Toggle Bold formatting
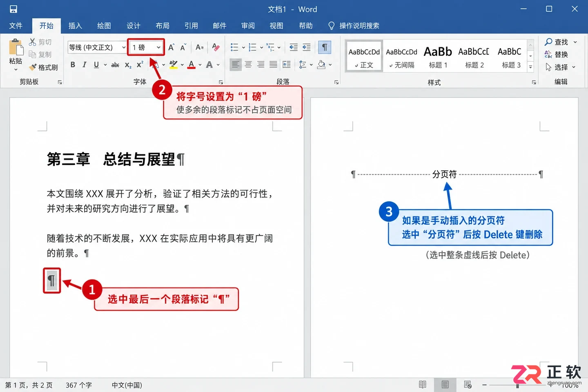 pyautogui.click(x=73, y=65)
